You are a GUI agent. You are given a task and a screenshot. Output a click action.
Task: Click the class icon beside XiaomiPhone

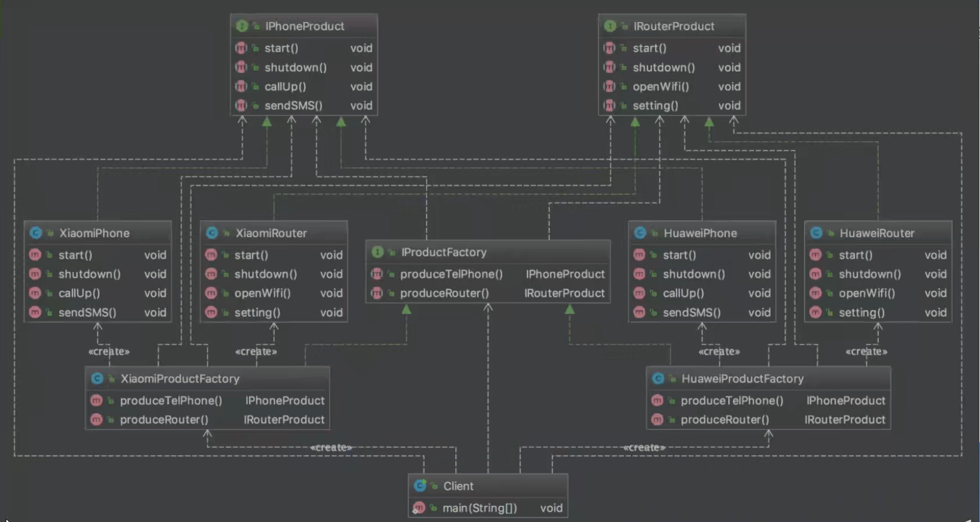click(36, 233)
